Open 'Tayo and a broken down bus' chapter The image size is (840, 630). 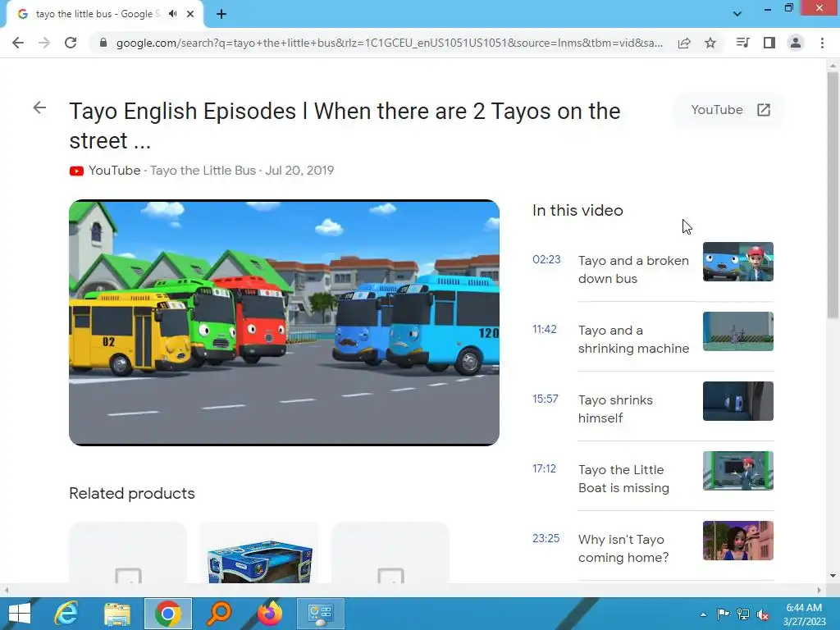point(633,269)
